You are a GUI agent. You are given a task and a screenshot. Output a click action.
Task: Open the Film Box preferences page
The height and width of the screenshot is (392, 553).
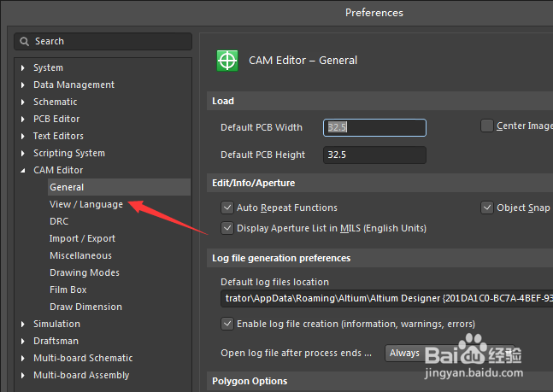tap(68, 290)
